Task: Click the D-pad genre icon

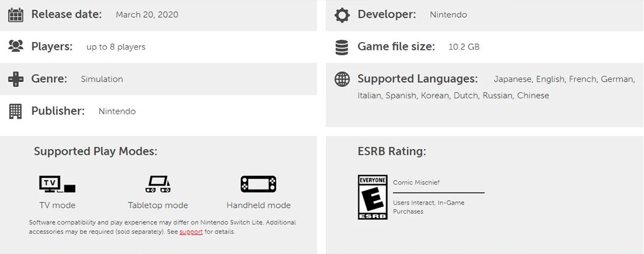Action: [x=15, y=79]
